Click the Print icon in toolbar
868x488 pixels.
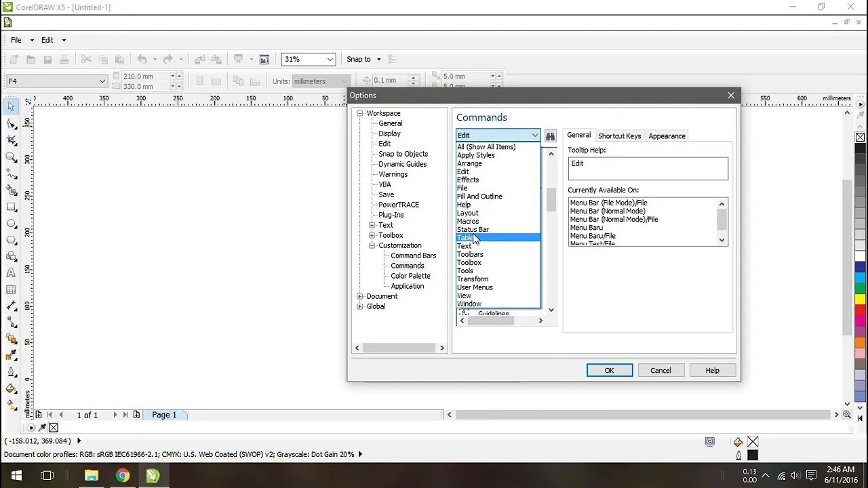click(64, 59)
